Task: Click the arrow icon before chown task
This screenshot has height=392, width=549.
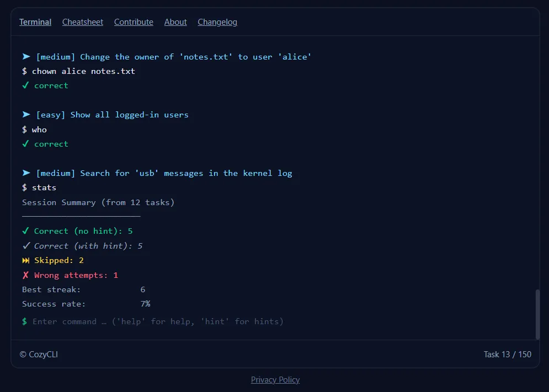Action: tap(26, 56)
